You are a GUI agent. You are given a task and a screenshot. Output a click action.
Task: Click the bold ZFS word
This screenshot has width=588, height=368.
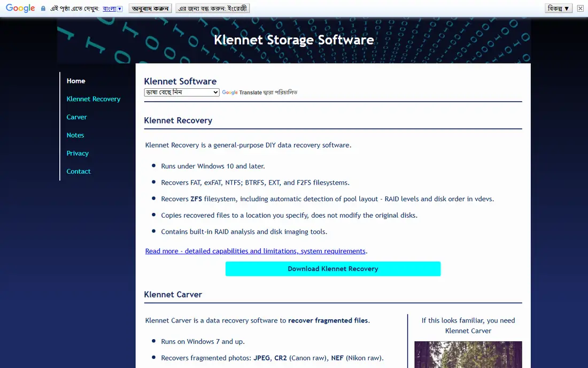pyautogui.click(x=196, y=199)
